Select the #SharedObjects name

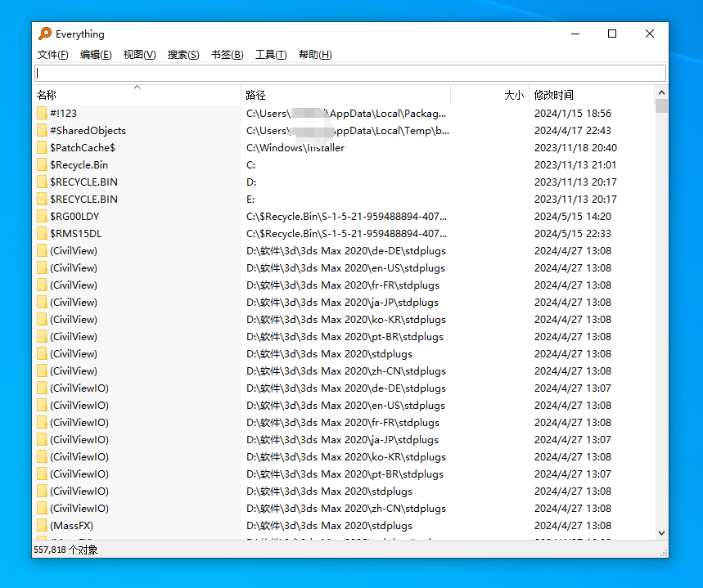(x=88, y=130)
